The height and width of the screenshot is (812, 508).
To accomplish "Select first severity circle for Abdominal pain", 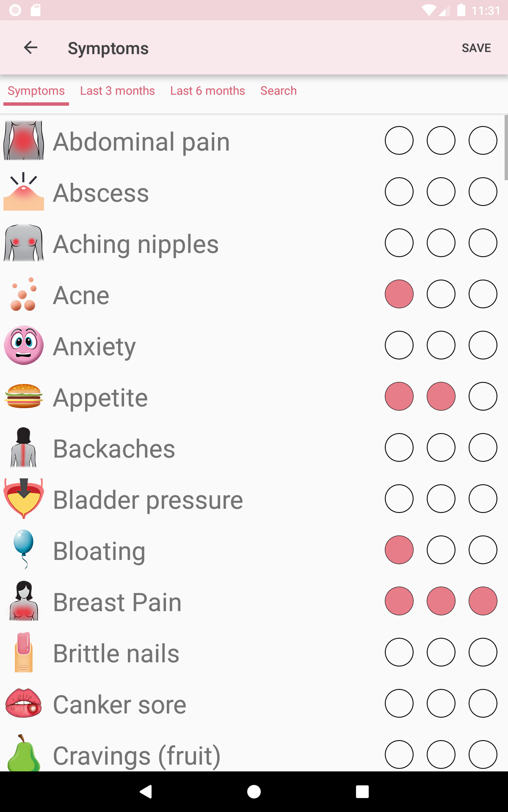I will tap(399, 140).
